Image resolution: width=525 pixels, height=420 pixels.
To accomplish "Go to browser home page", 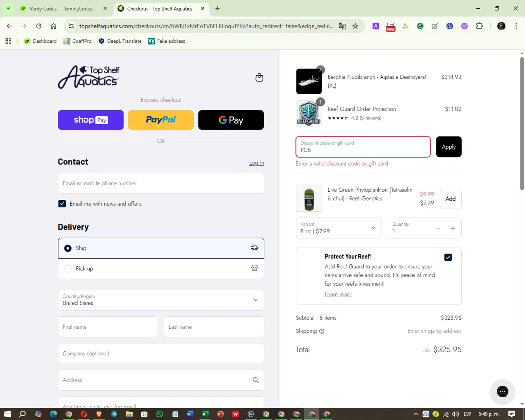I will (x=54, y=26).
